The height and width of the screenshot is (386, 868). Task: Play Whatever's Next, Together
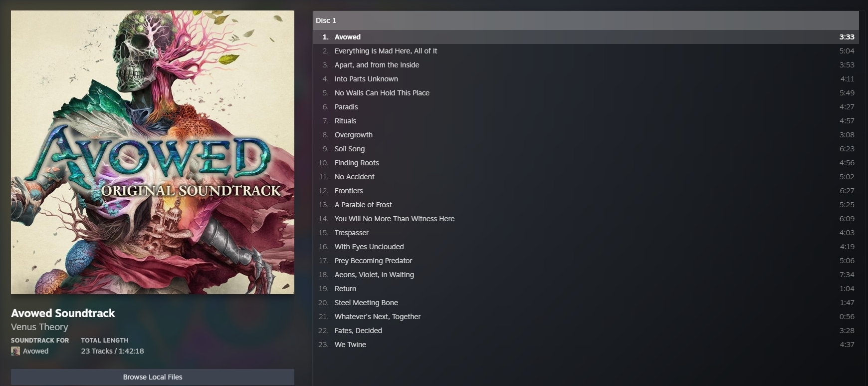point(586,317)
